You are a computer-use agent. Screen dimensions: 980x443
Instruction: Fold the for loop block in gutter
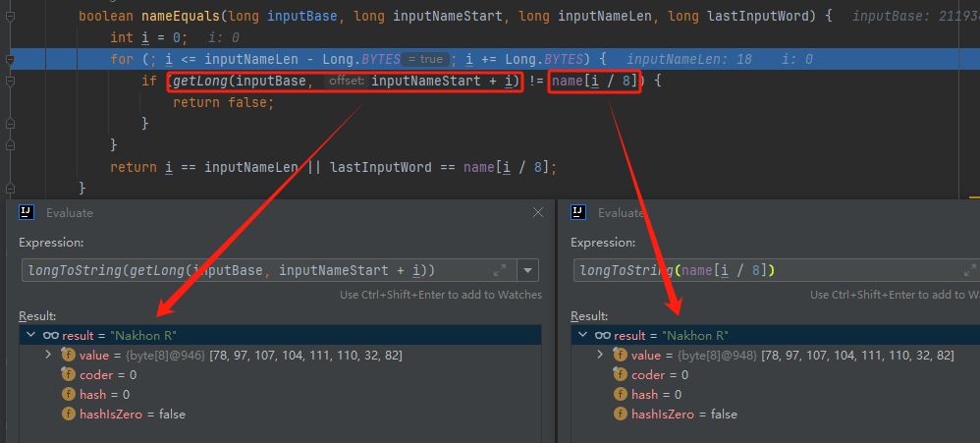(x=9, y=60)
